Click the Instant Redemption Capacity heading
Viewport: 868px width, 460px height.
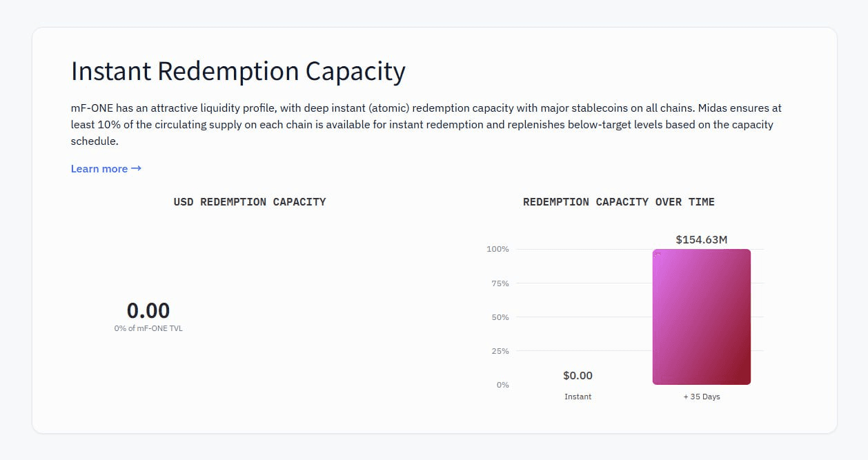[x=238, y=71]
